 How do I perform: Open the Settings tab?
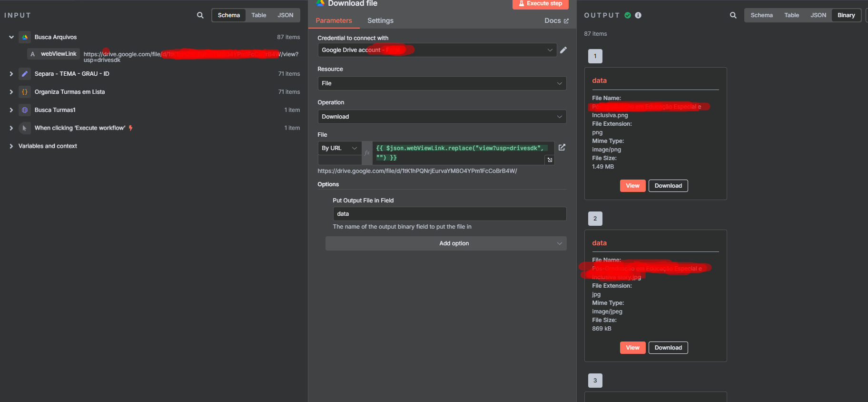click(380, 20)
